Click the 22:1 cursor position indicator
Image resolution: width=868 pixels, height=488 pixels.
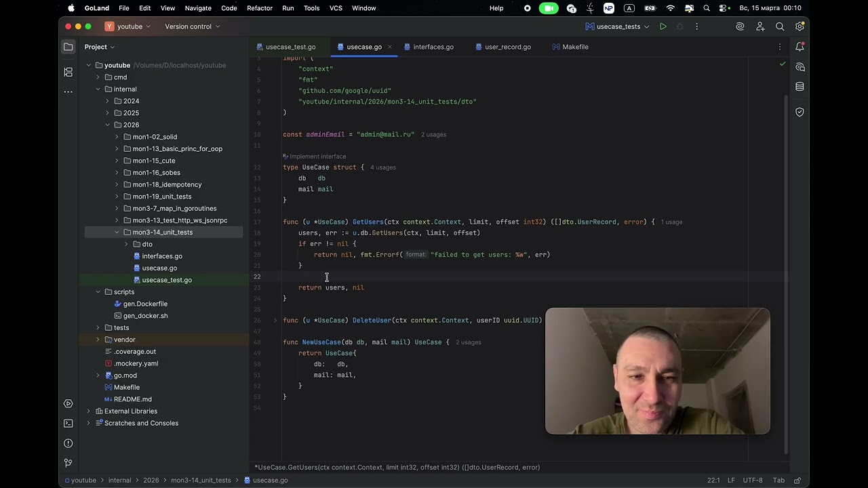(x=713, y=480)
